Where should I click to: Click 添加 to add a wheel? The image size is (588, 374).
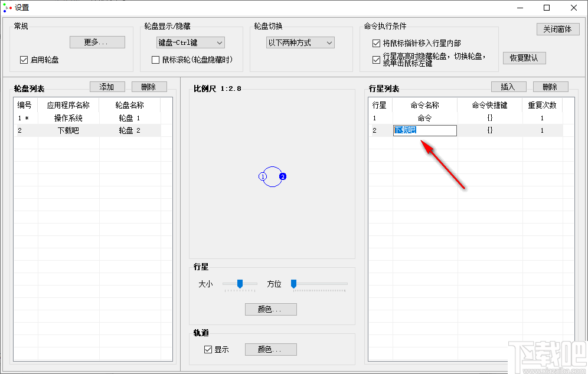tap(107, 87)
